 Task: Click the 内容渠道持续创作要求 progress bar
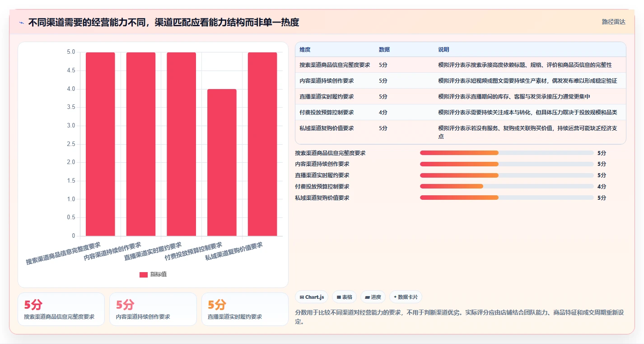507,164
